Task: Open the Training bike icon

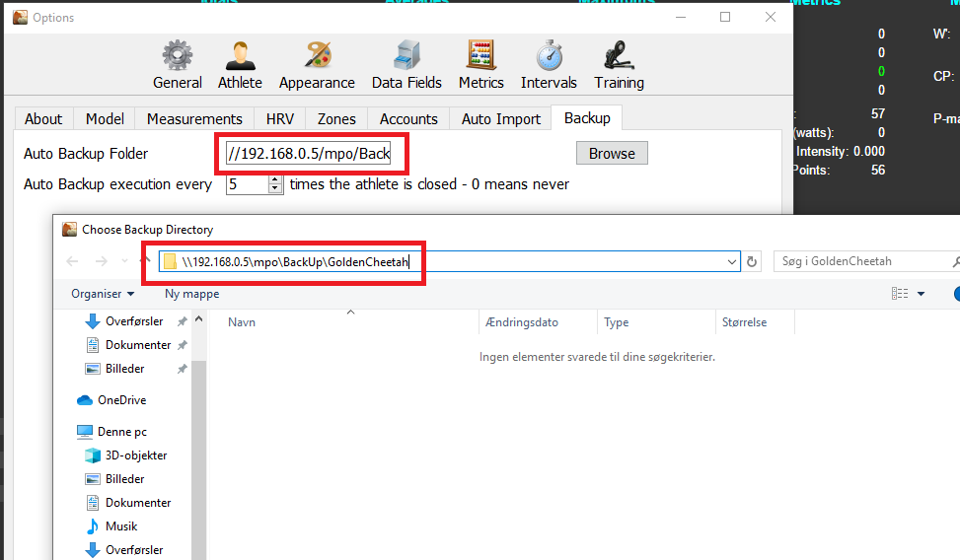Action: [619, 55]
